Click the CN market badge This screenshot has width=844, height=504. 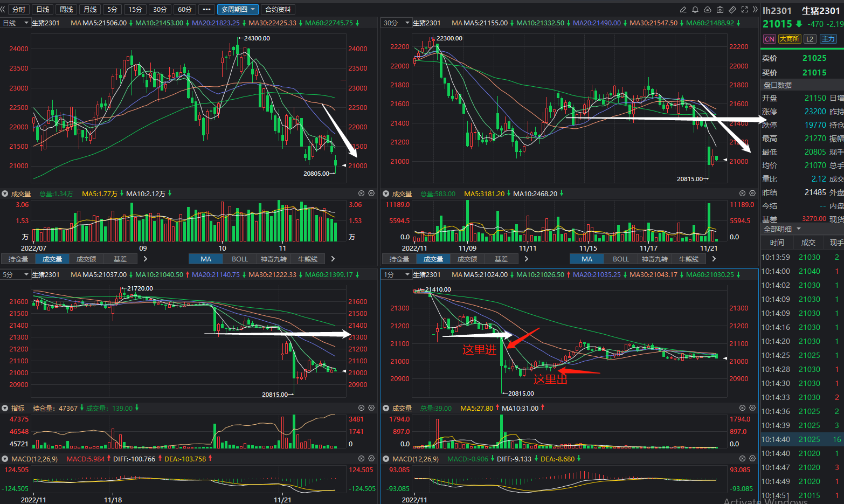tap(769, 39)
